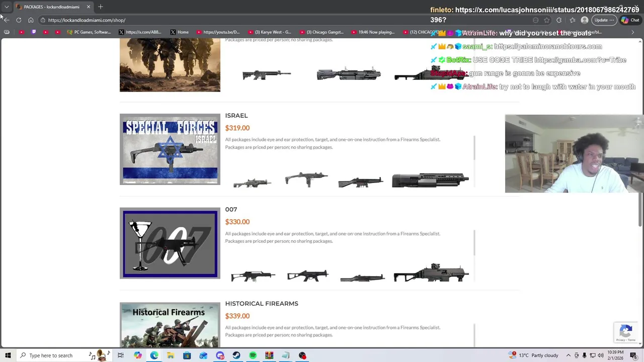Open Task View on taskbar

(x=121, y=355)
